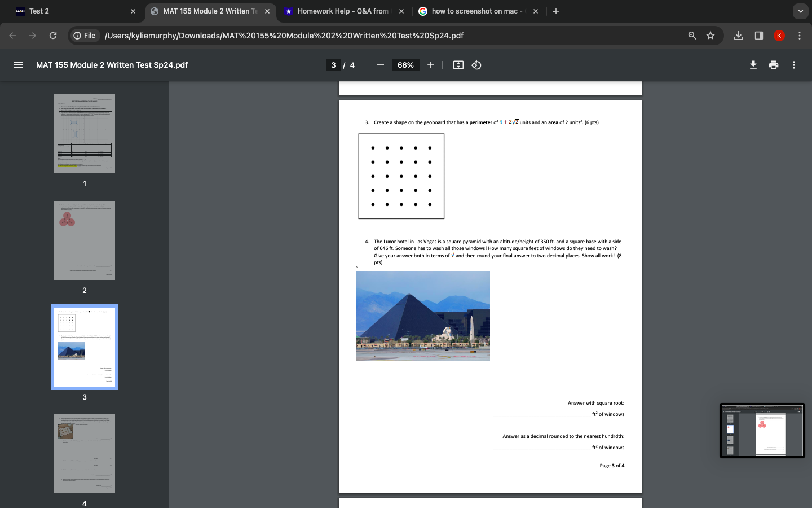
Task: Switch to the Test 2 tab
Action: (x=68, y=11)
